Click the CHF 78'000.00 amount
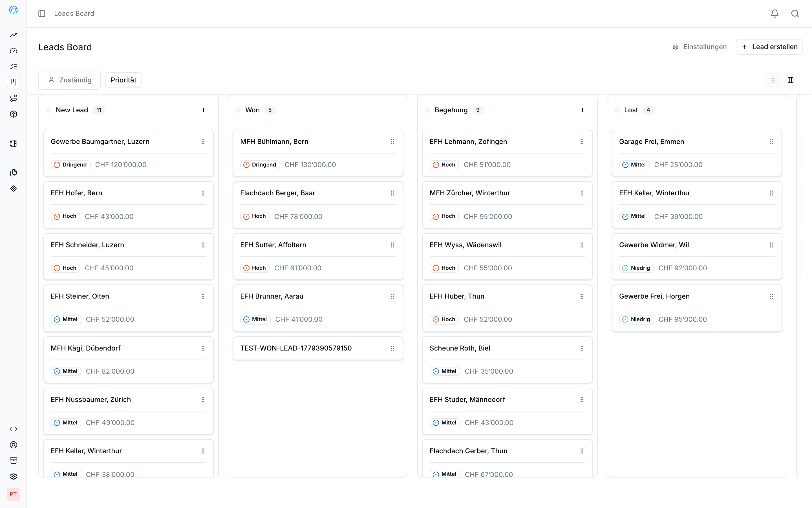This screenshot has height=508, width=812. 298,217
